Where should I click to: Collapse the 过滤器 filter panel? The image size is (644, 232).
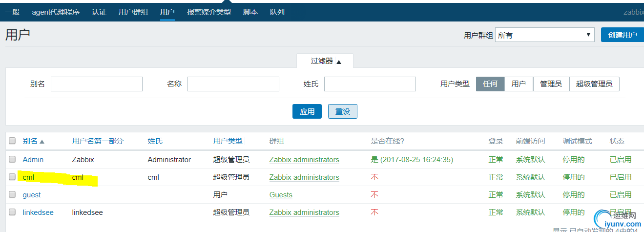coord(325,61)
